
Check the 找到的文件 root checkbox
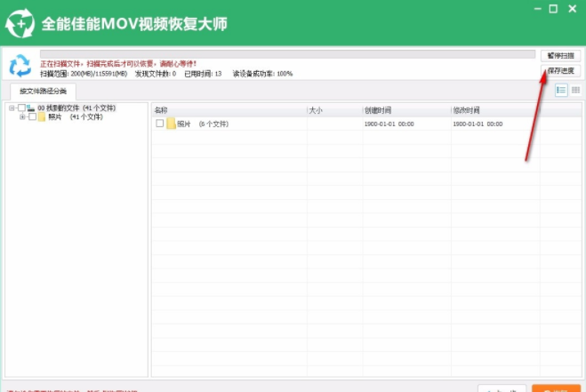(x=21, y=108)
